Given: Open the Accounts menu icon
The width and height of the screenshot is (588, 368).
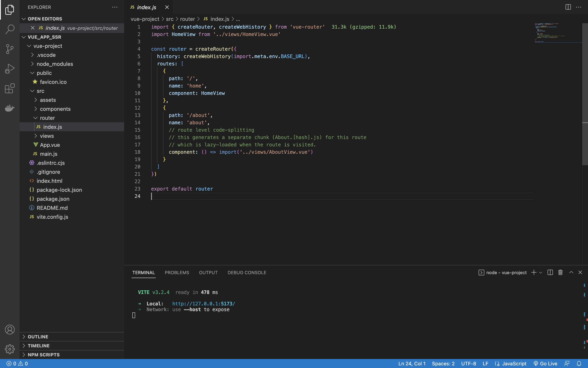Looking at the screenshot, I should pos(10,330).
